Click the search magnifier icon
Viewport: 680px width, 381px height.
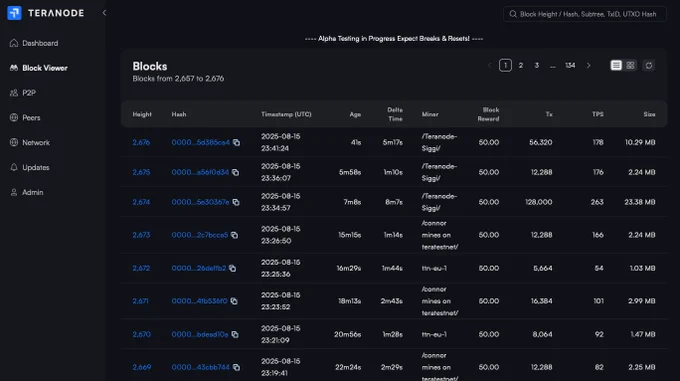pos(513,14)
